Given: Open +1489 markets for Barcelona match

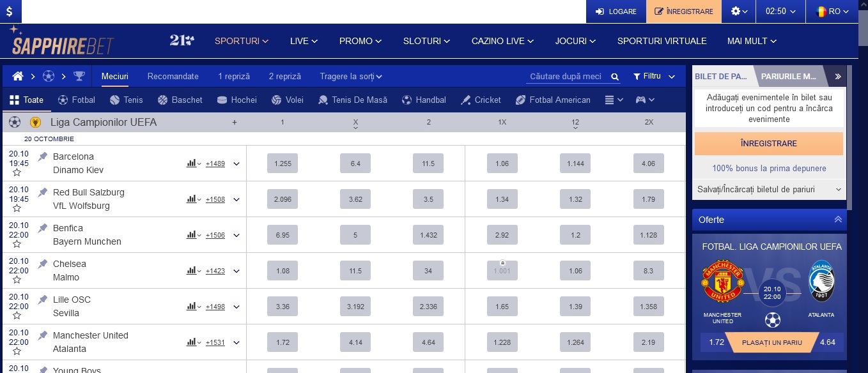Looking at the screenshot, I should click(215, 164).
